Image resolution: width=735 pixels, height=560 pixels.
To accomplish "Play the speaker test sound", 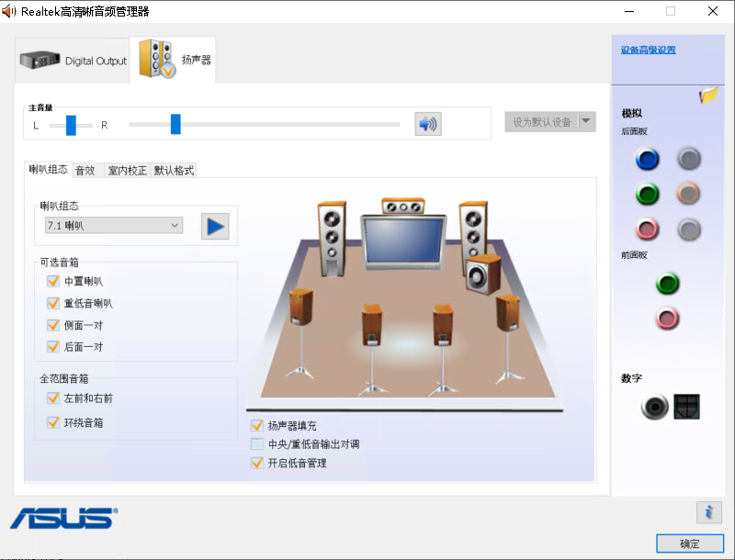I will tap(215, 227).
